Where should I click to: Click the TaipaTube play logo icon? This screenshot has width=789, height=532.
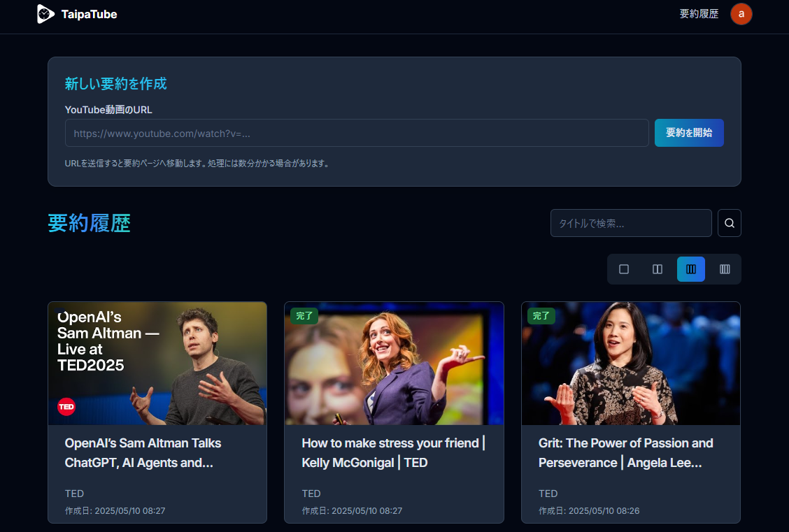point(45,14)
